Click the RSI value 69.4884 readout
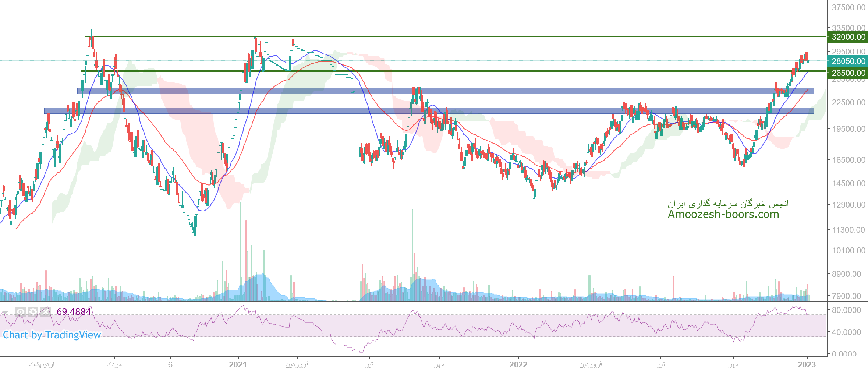The height and width of the screenshot is (370, 868). 74,312
